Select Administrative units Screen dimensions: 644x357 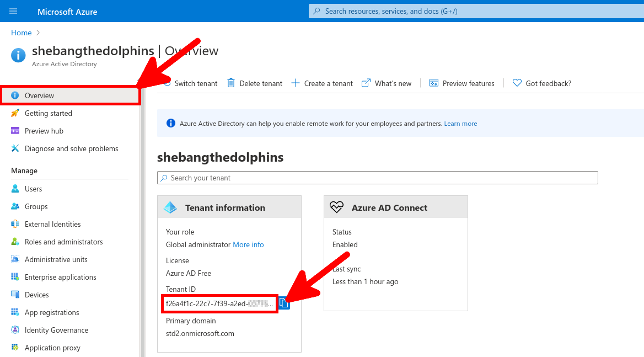tap(56, 259)
